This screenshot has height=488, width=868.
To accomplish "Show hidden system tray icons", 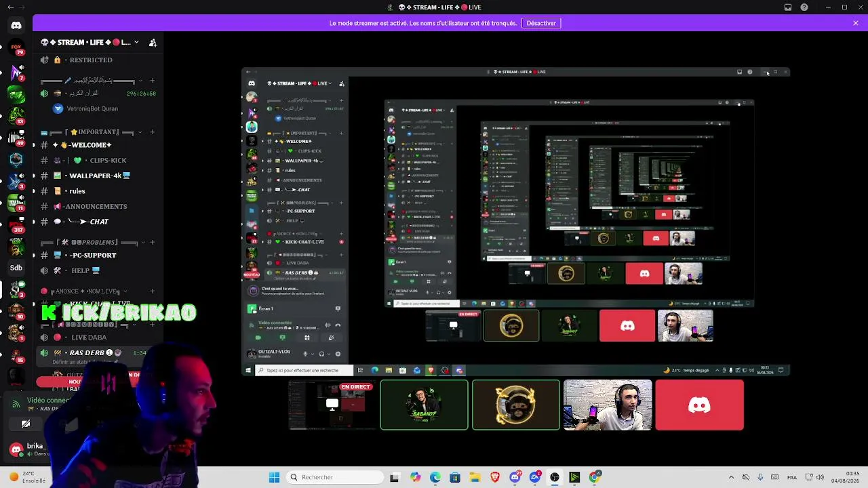I will (x=731, y=477).
